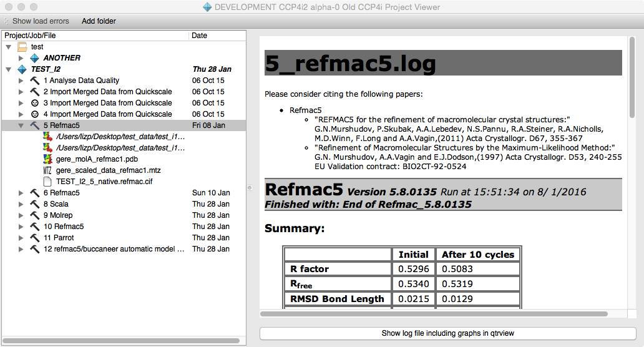Click the MTZ icon for gere_scaled_data_refmac1.mtz
Viewport: 644px width, 347px height.
47,170
